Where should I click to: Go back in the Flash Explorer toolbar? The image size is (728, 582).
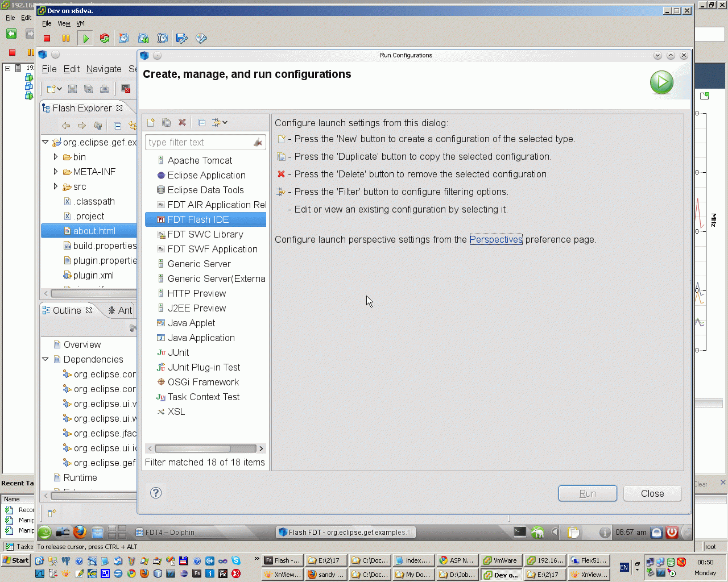66,126
